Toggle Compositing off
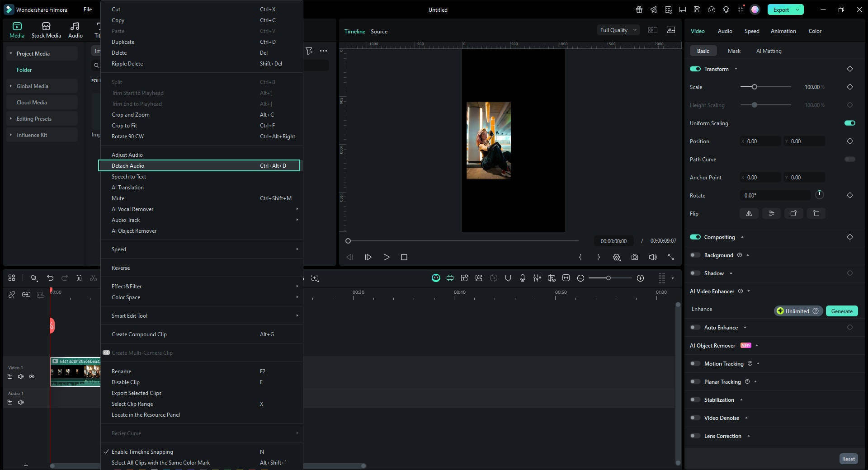868x470 pixels. (x=695, y=237)
